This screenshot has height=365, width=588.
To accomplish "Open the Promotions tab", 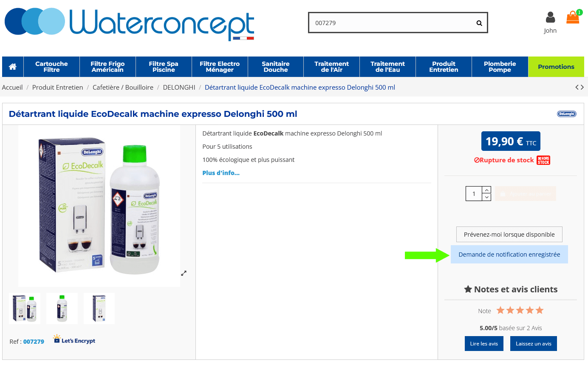I will click(556, 67).
